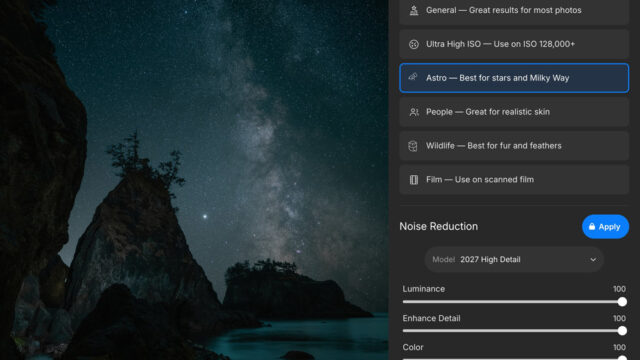Click the Film strip icon
Viewport: 640px width, 360px height.
(x=413, y=180)
